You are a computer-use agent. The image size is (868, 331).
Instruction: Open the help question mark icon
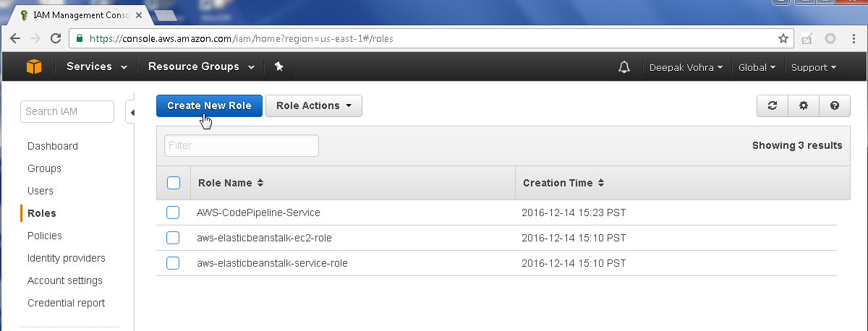click(835, 106)
